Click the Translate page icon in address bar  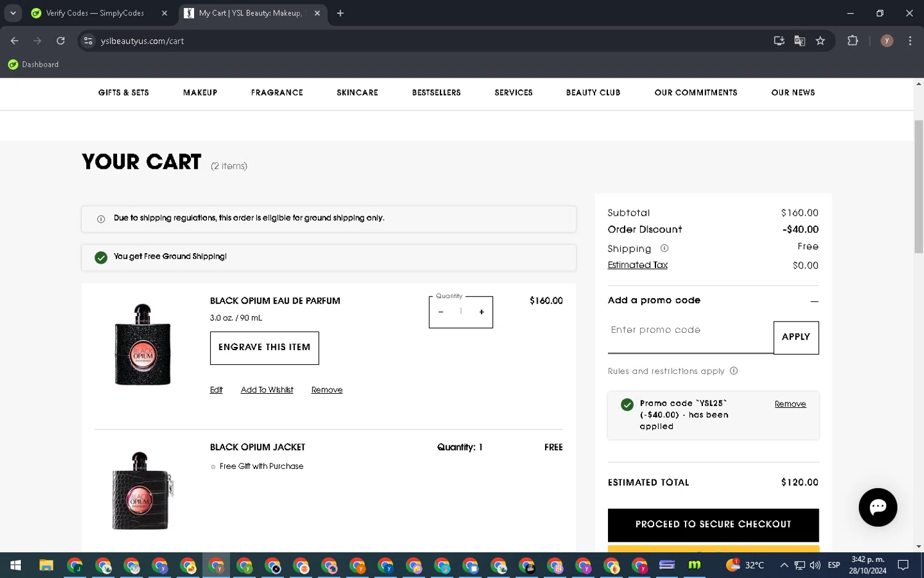(800, 41)
